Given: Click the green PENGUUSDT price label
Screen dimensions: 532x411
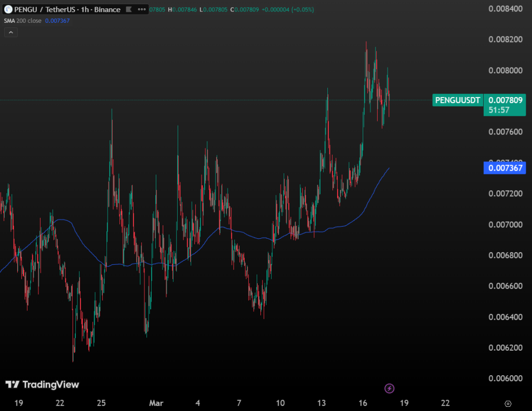Looking at the screenshot, I should tap(457, 100).
